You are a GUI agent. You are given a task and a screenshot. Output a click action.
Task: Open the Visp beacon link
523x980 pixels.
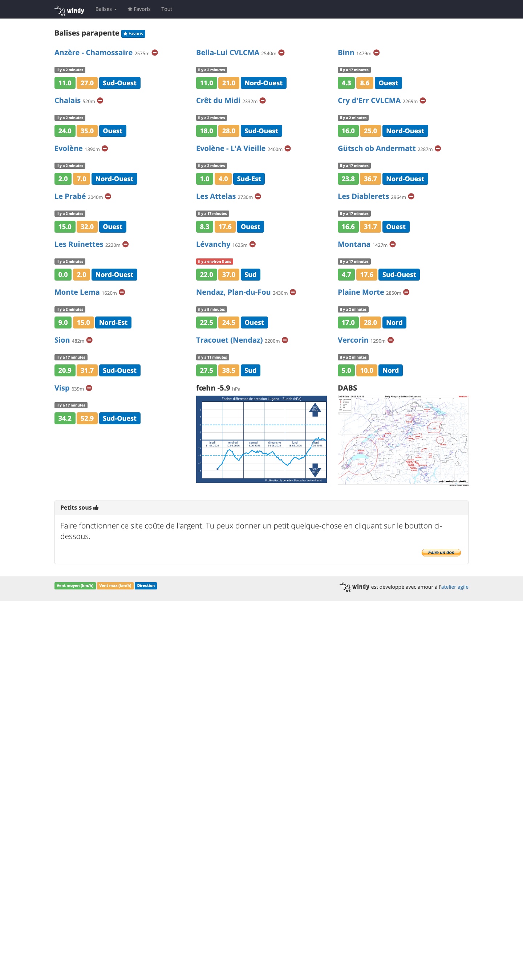tap(62, 388)
